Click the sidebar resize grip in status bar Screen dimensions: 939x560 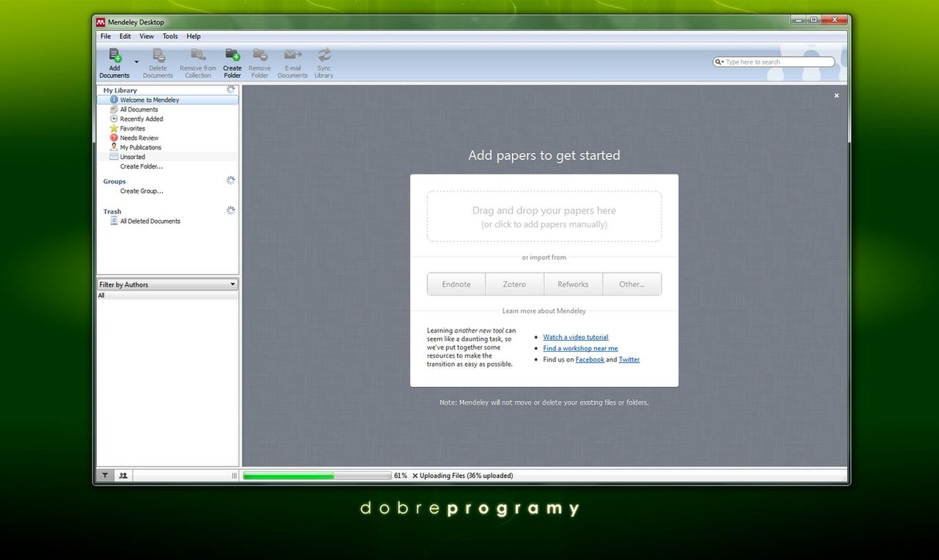(x=234, y=476)
